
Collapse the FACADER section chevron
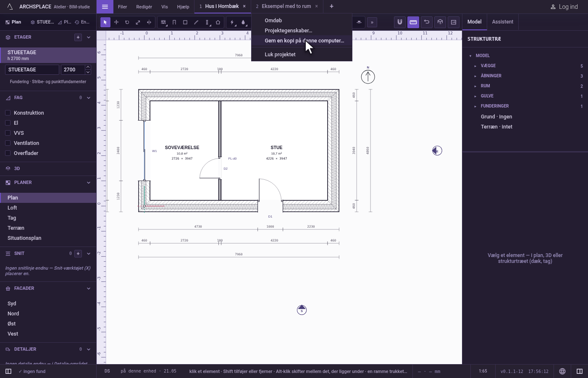click(89, 289)
